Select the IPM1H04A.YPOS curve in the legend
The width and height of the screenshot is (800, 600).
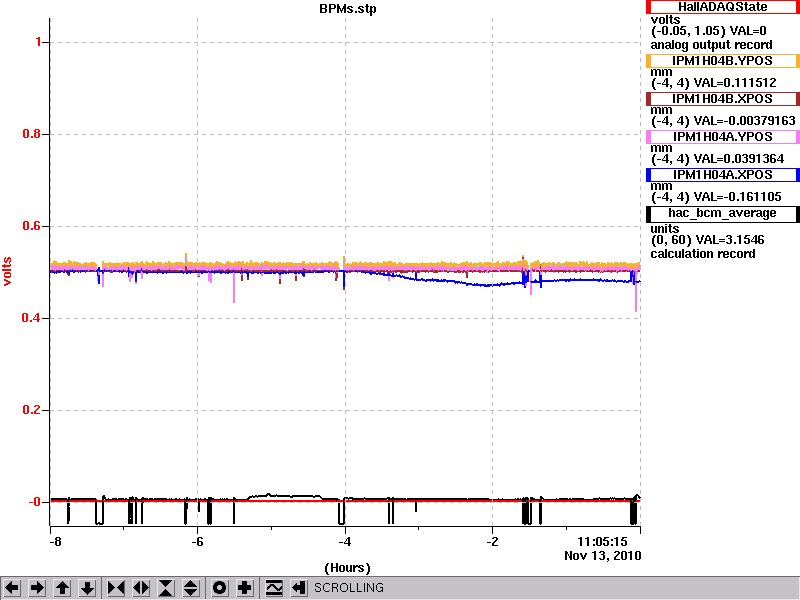(x=722, y=137)
